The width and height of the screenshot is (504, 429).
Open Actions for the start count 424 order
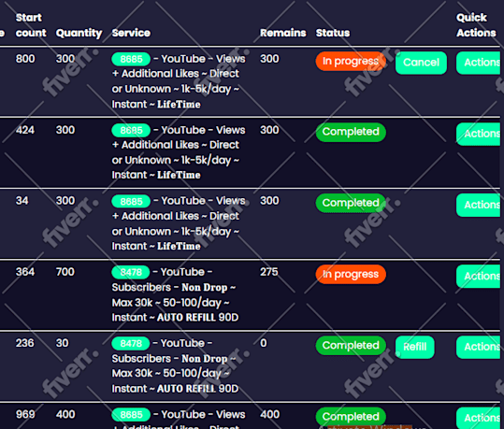pyautogui.click(x=480, y=134)
